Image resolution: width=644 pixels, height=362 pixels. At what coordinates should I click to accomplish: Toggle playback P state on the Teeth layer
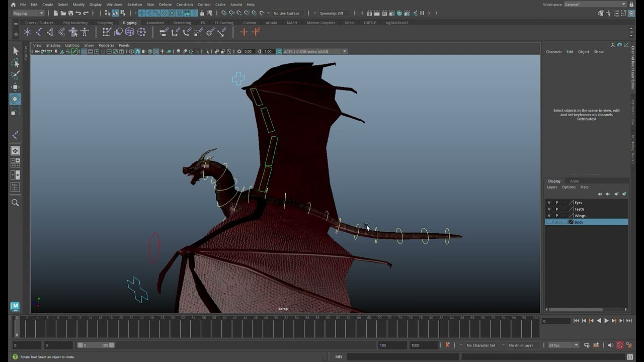coord(556,209)
